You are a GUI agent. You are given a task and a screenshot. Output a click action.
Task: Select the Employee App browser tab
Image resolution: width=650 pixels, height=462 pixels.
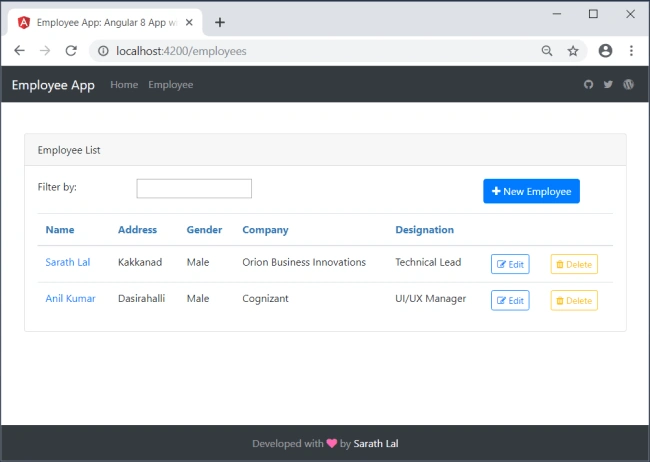(x=105, y=22)
